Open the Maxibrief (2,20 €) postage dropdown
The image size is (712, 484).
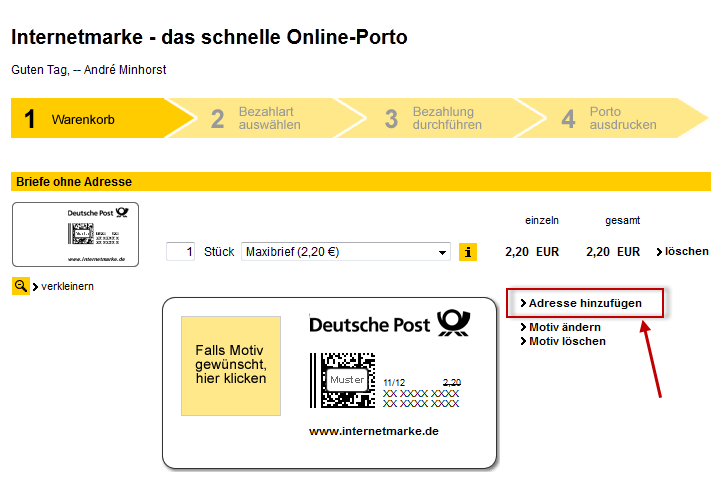point(346,252)
